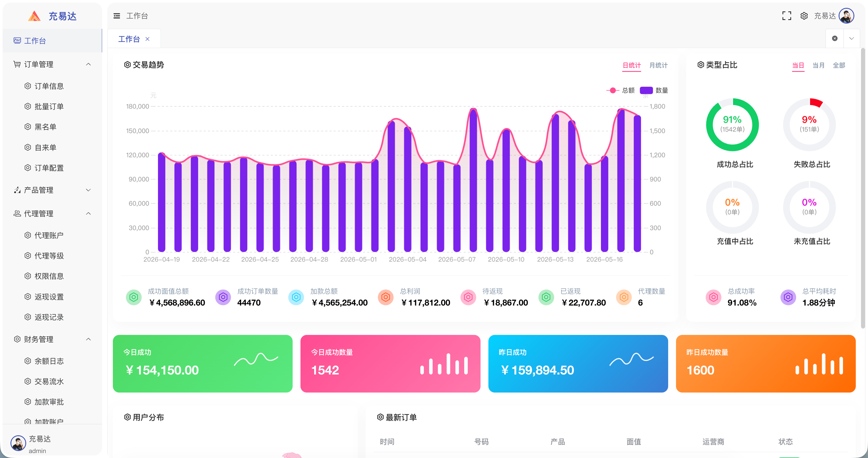This screenshot has height=458, width=868.
Task: Close the 工作台 tab
Action: (147, 39)
